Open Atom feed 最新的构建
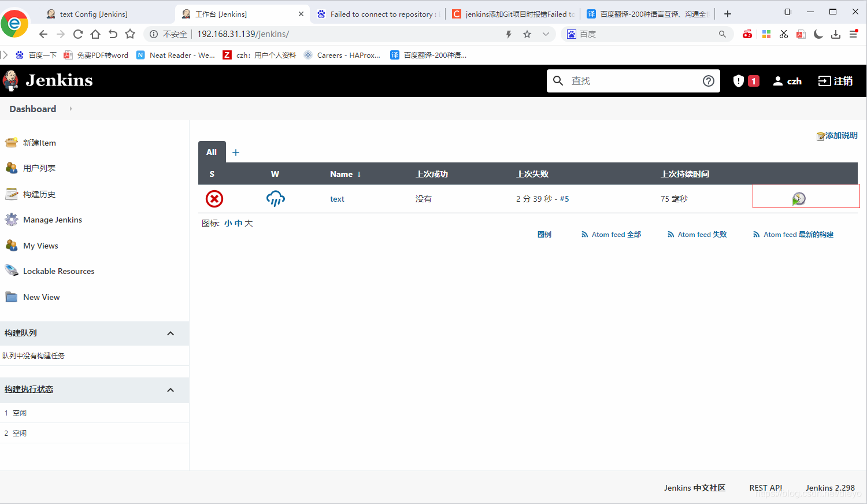The height and width of the screenshot is (504, 867). coord(793,235)
